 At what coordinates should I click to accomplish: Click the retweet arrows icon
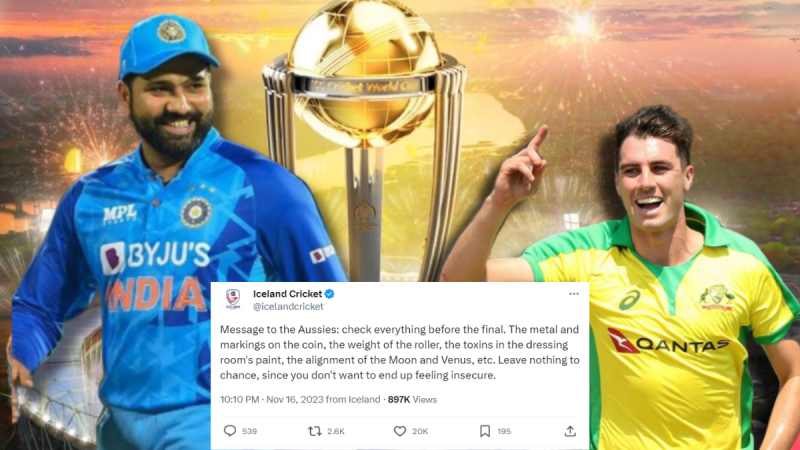(x=315, y=431)
